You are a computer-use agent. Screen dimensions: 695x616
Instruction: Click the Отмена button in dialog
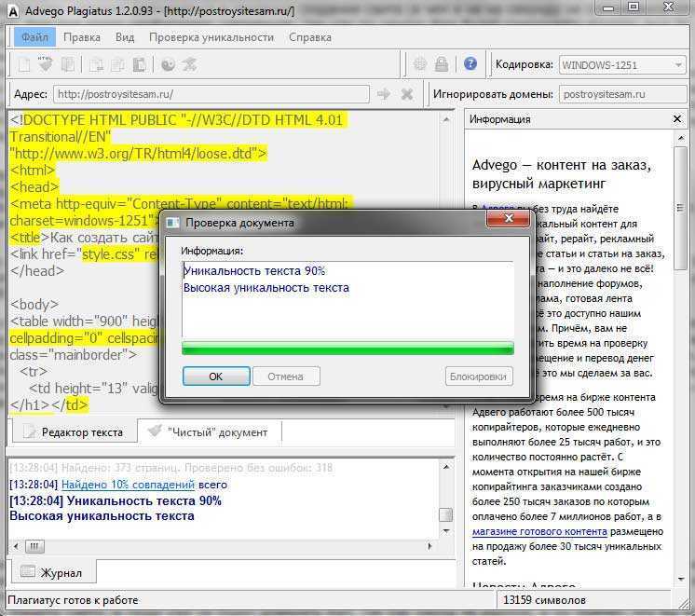(x=286, y=376)
